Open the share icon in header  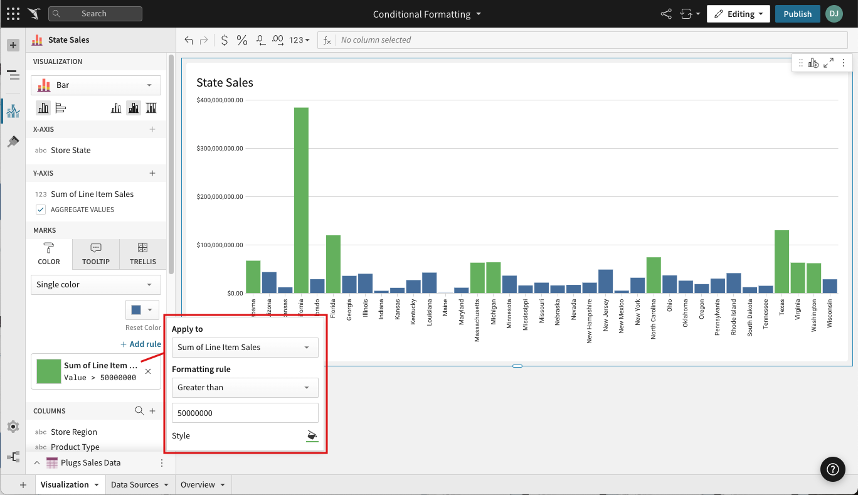[667, 14]
